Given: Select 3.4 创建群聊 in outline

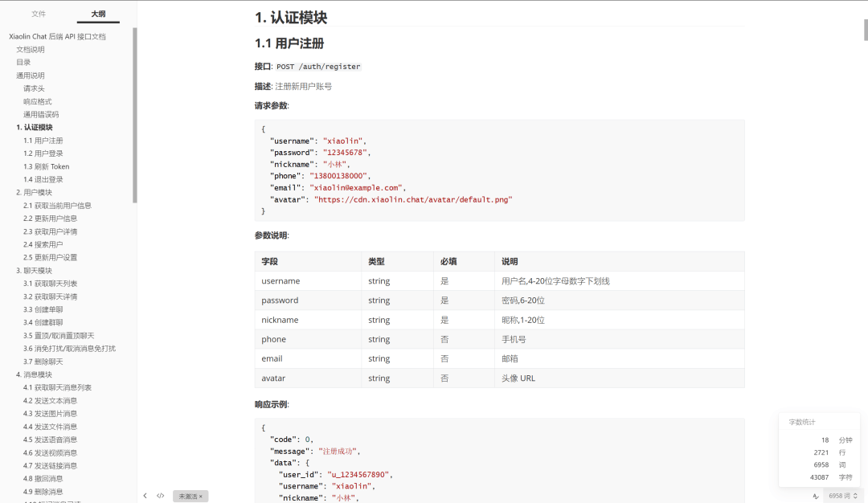Looking at the screenshot, I should 43,322.
